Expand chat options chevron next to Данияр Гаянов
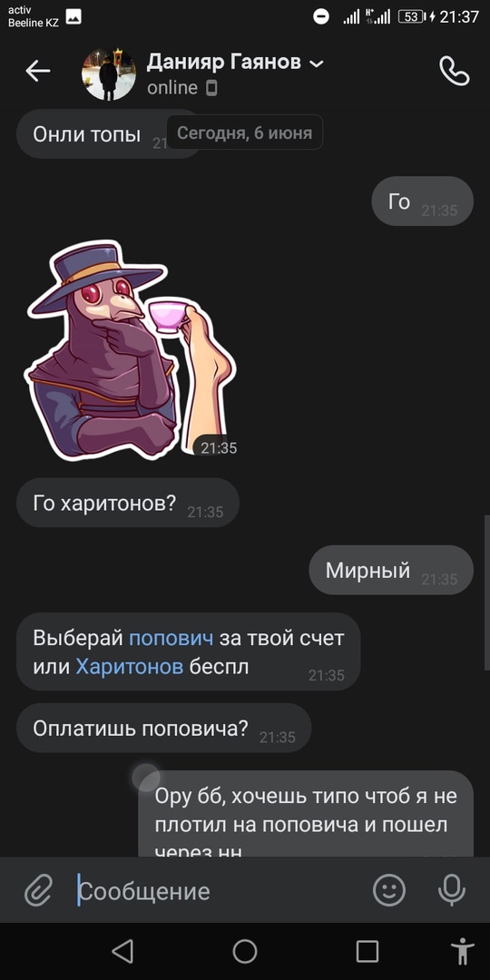Screen dimensions: 490x980 click(x=317, y=64)
